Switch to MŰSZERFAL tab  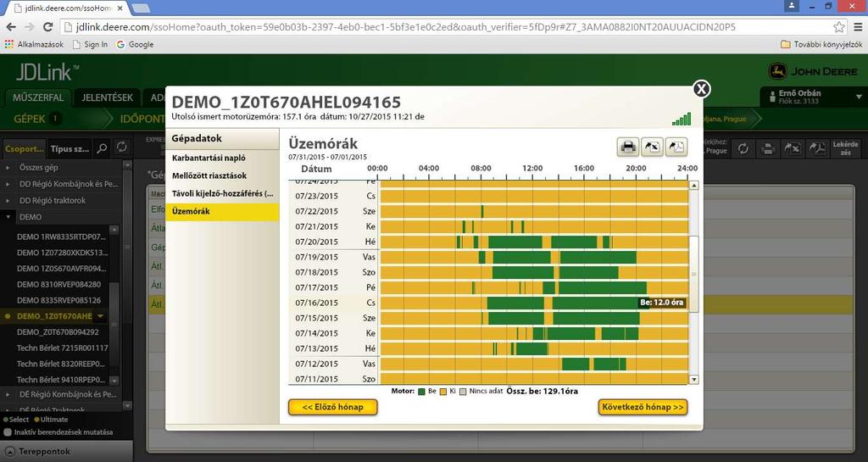[37, 97]
